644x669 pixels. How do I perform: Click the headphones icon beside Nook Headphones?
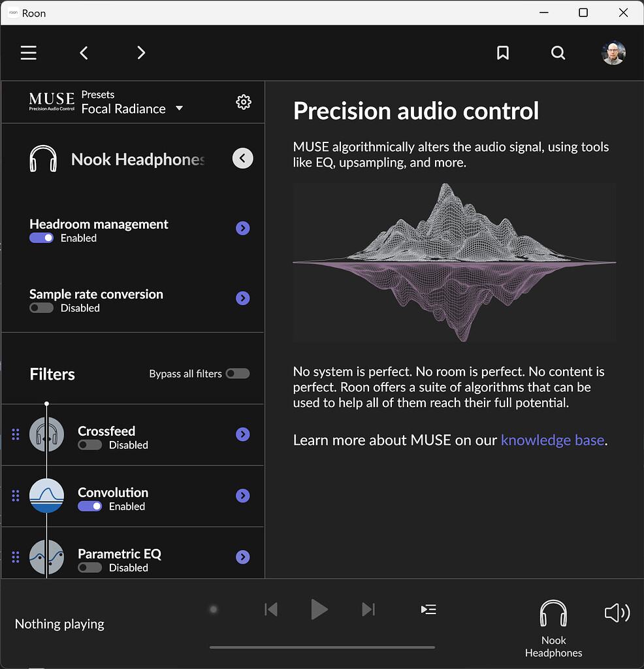click(43, 158)
